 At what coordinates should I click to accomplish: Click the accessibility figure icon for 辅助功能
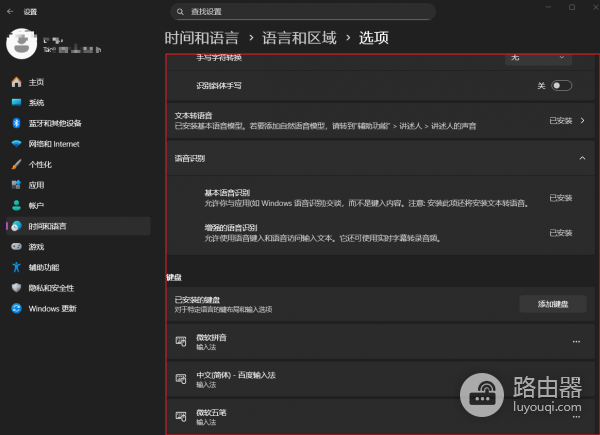click(x=16, y=267)
